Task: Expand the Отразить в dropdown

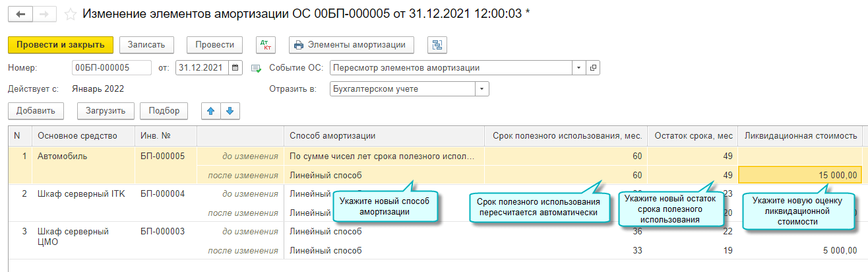Action: [x=482, y=89]
